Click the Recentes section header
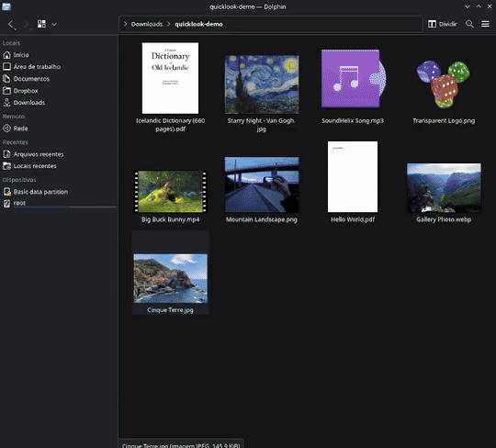The image size is (496, 448). pyautogui.click(x=16, y=142)
